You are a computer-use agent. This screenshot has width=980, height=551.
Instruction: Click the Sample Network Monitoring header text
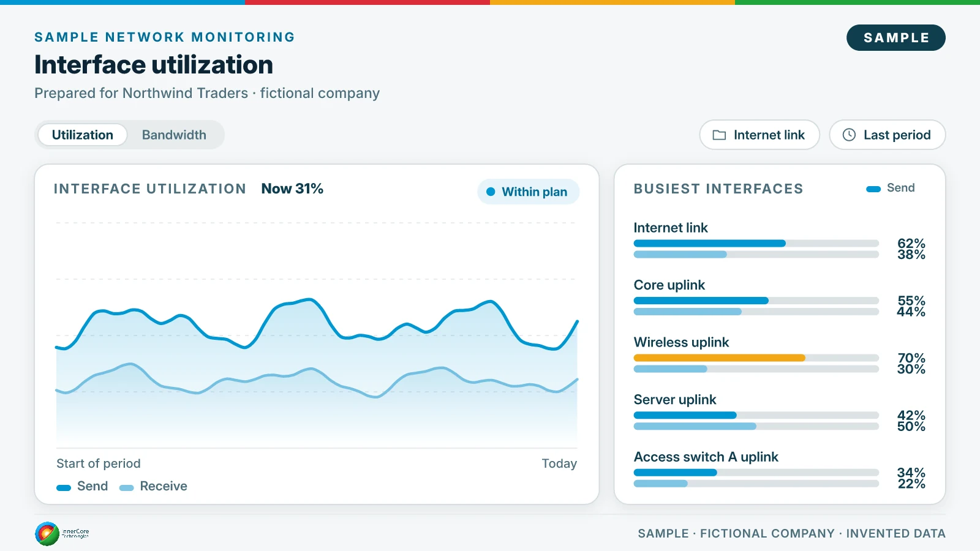[165, 37]
